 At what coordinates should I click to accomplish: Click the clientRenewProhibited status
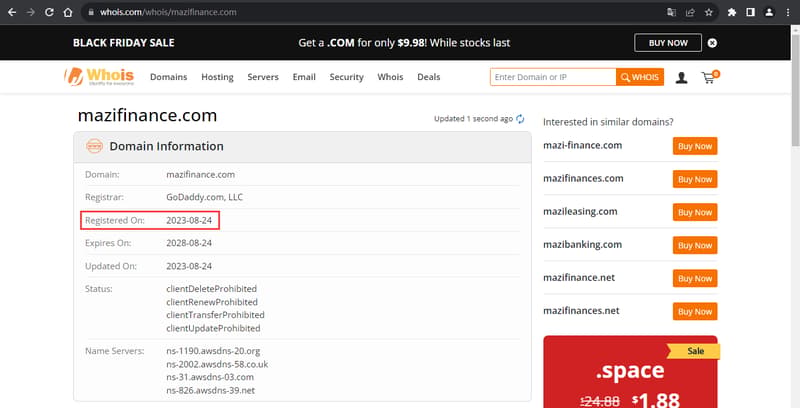[212, 302]
